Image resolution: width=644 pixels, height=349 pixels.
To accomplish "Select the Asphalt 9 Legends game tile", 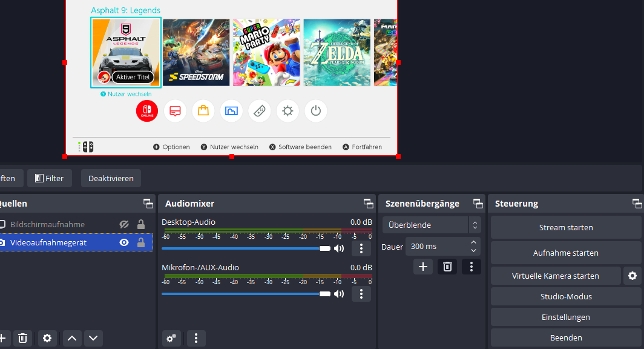I will 126,52.
